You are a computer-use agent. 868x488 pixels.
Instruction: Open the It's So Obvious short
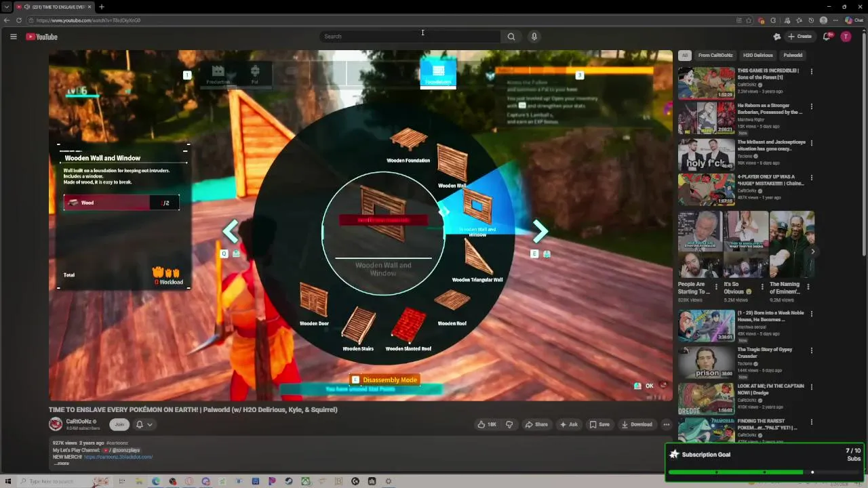[746, 245]
